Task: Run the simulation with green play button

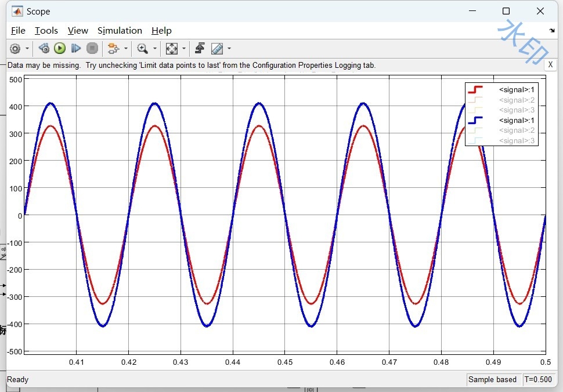Action: [x=60, y=48]
